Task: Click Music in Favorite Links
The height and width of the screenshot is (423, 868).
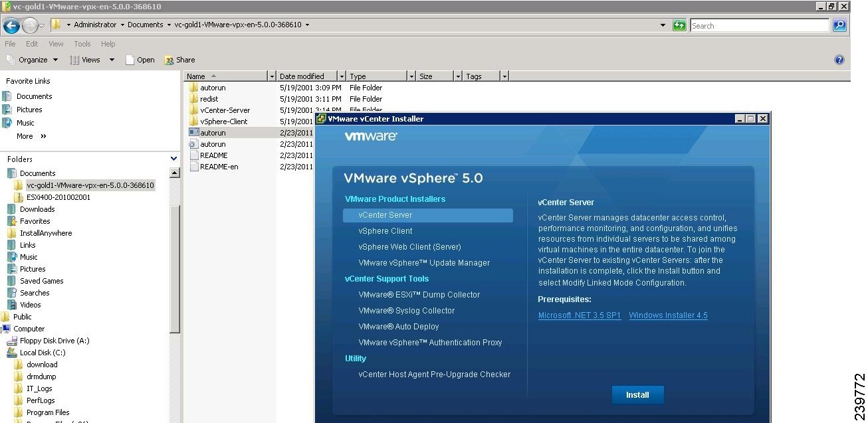Action: (x=25, y=123)
